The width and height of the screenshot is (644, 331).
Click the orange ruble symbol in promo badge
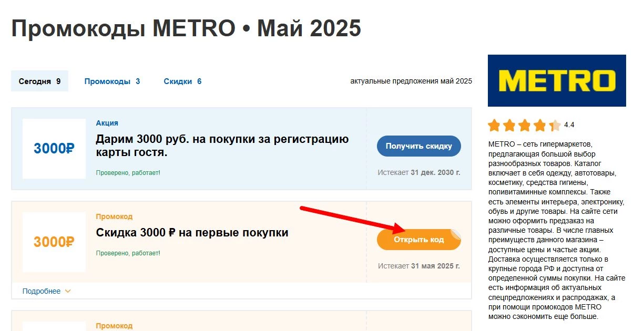pos(69,242)
